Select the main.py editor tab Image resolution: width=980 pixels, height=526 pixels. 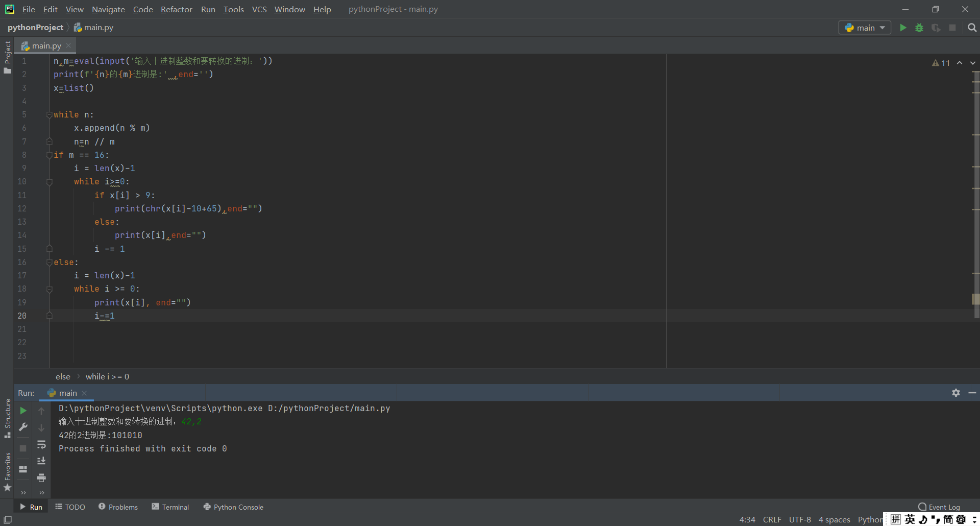click(x=46, y=45)
